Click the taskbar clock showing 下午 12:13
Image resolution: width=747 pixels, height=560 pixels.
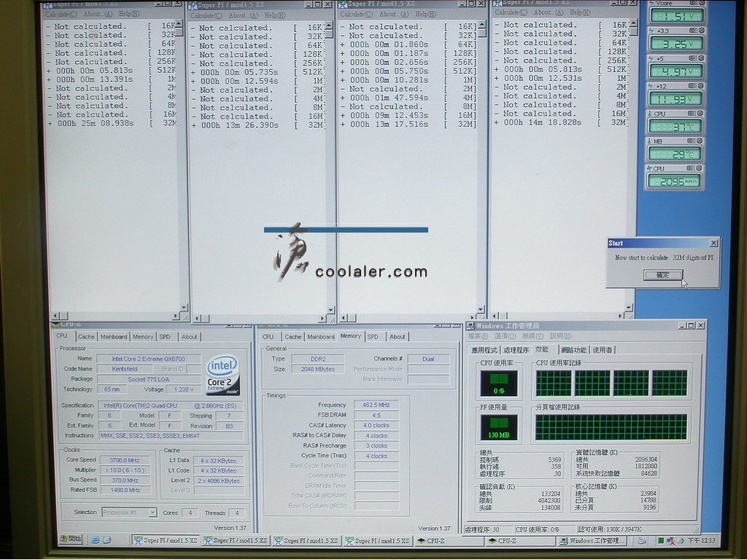click(701, 540)
